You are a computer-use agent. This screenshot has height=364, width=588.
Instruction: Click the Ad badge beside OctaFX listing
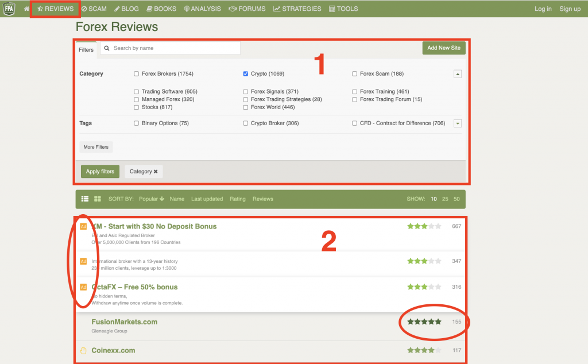point(83,287)
